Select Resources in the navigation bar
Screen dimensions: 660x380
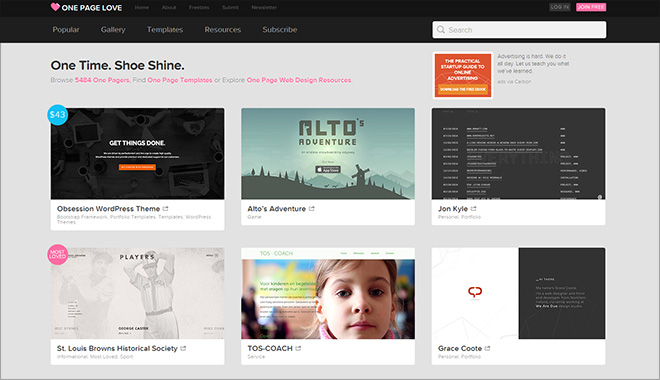(223, 29)
